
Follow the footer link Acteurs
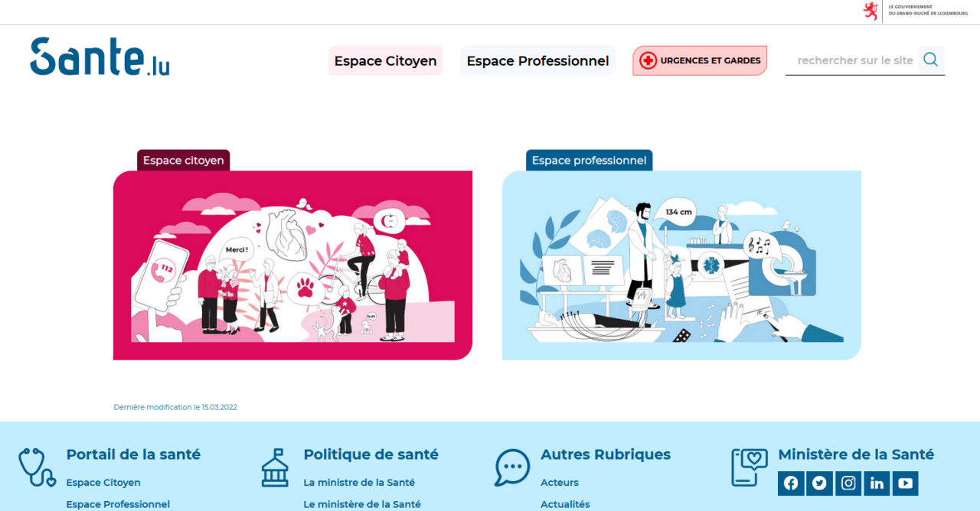tap(560, 483)
